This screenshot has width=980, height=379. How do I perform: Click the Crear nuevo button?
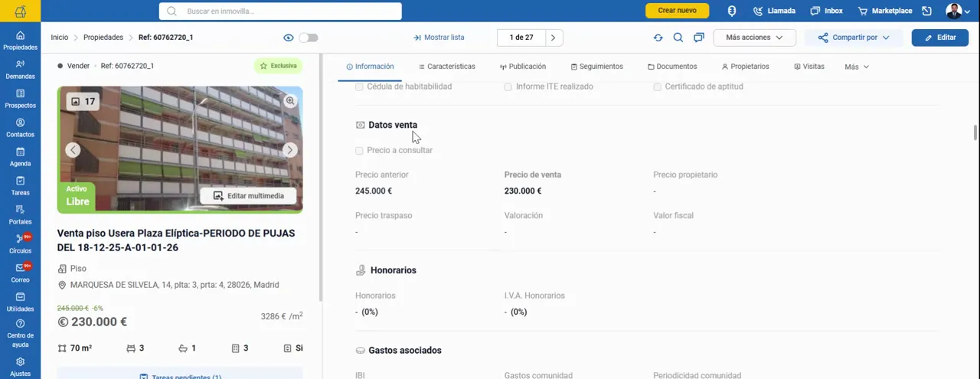point(677,11)
